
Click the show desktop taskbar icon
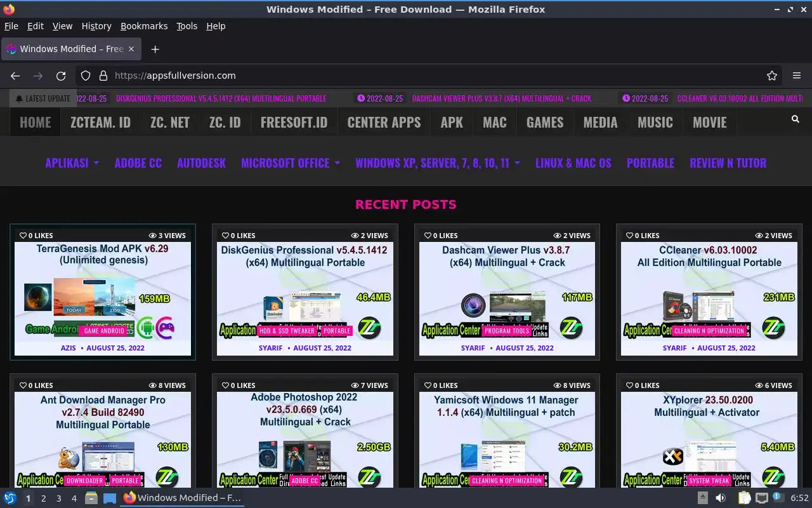(110, 498)
